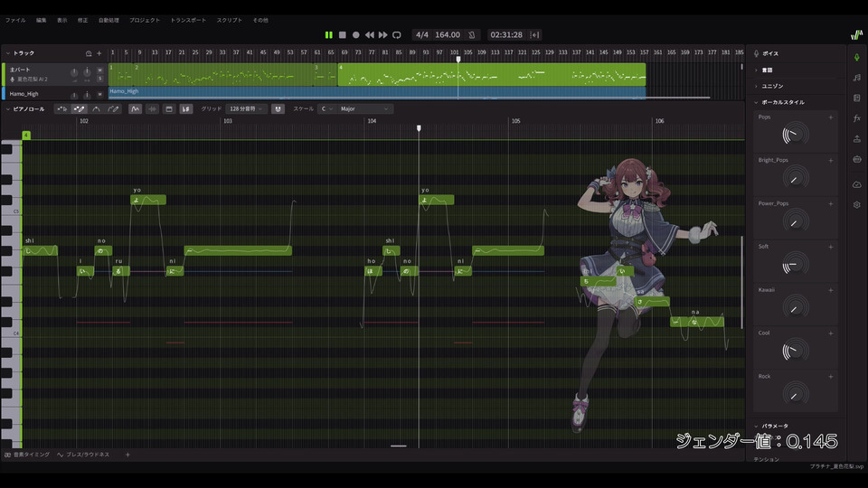Open the スクリプト menu

pyautogui.click(x=229, y=20)
